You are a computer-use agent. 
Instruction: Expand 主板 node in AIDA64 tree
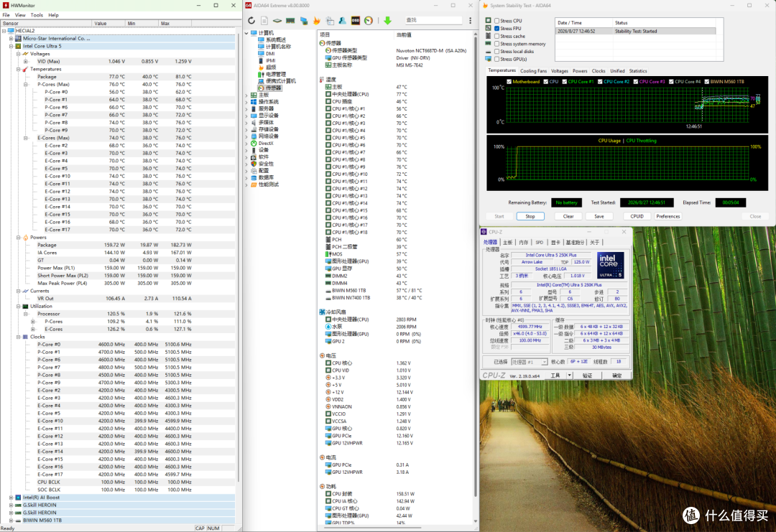pos(247,95)
